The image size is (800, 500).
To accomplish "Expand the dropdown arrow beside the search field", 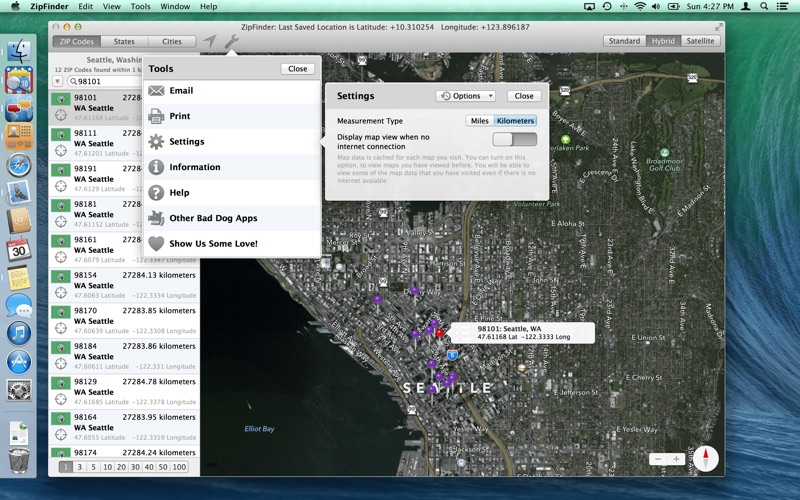I will [x=58, y=82].
